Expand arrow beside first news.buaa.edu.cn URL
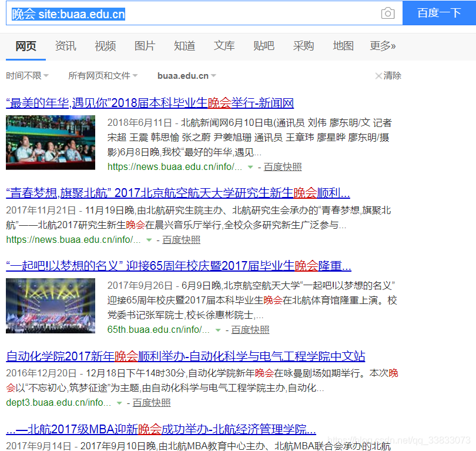The width and height of the screenshot is (476, 451). click(250, 167)
